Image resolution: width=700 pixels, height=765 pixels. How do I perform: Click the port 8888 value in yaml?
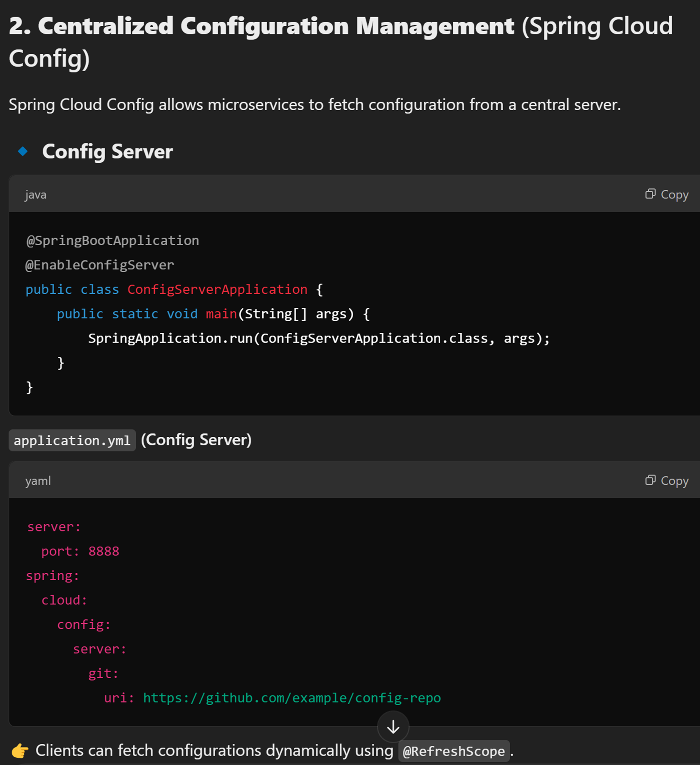click(104, 551)
